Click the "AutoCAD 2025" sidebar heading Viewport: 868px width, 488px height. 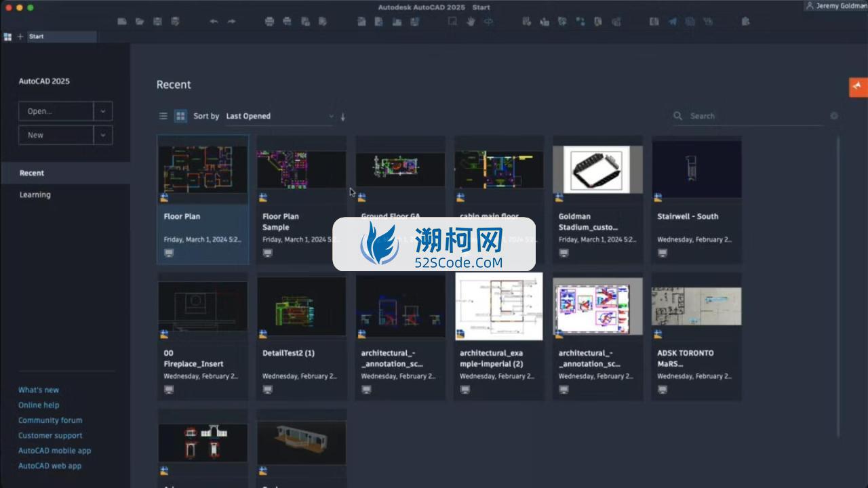(44, 81)
